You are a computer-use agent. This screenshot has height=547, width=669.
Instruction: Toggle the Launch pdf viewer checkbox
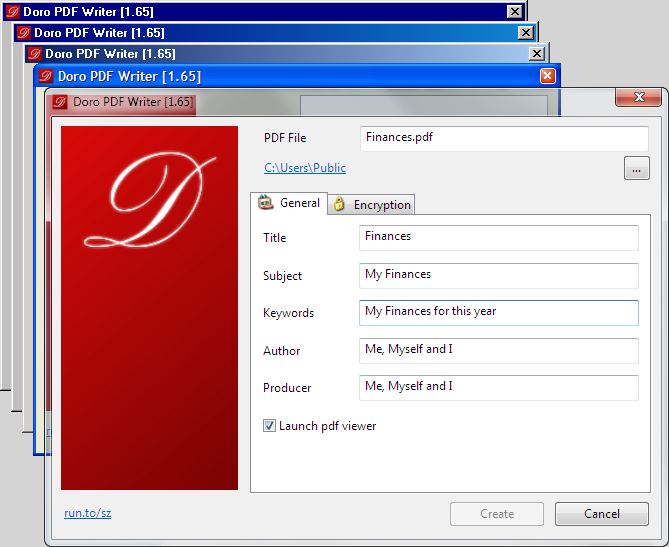pyautogui.click(x=269, y=425)
